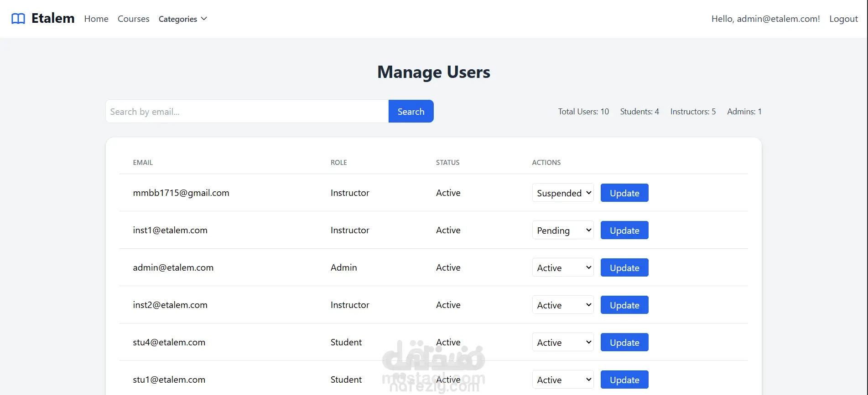868x395 pixels.
Task: Open status dropdown for mmbb1715@gmail.com
Action: click(x=562, y=193)
